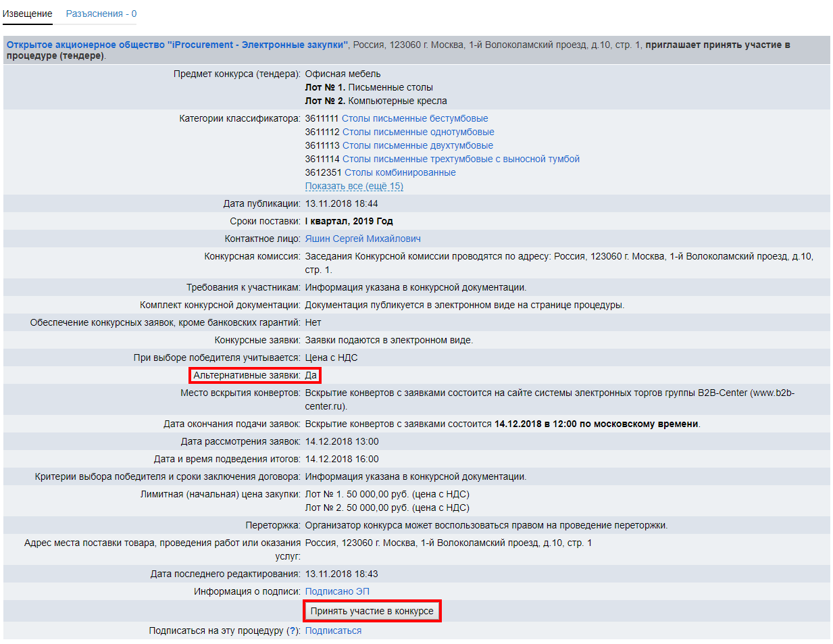The height and width of the screenshot is (644, 833).
Task: Expand Показать все (ещё 15) categories
Action: pos(354,186)
